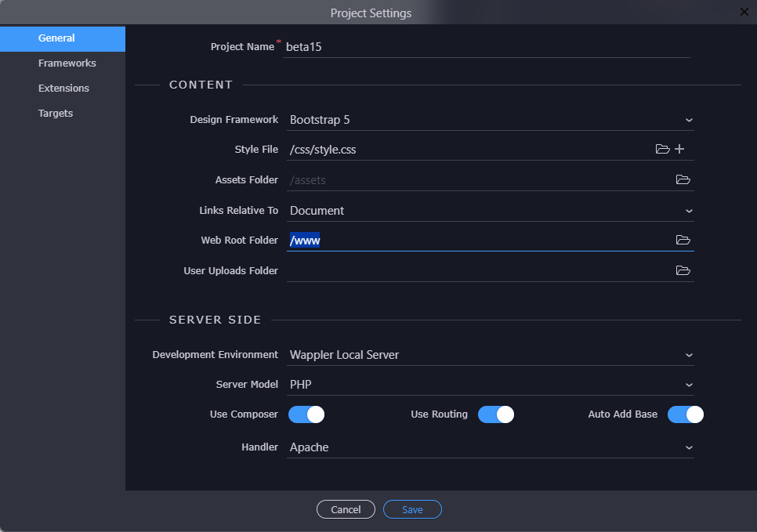Turn off Auto Add Base switch
This screenshot has height=532, width=757.
pos(686,414)
